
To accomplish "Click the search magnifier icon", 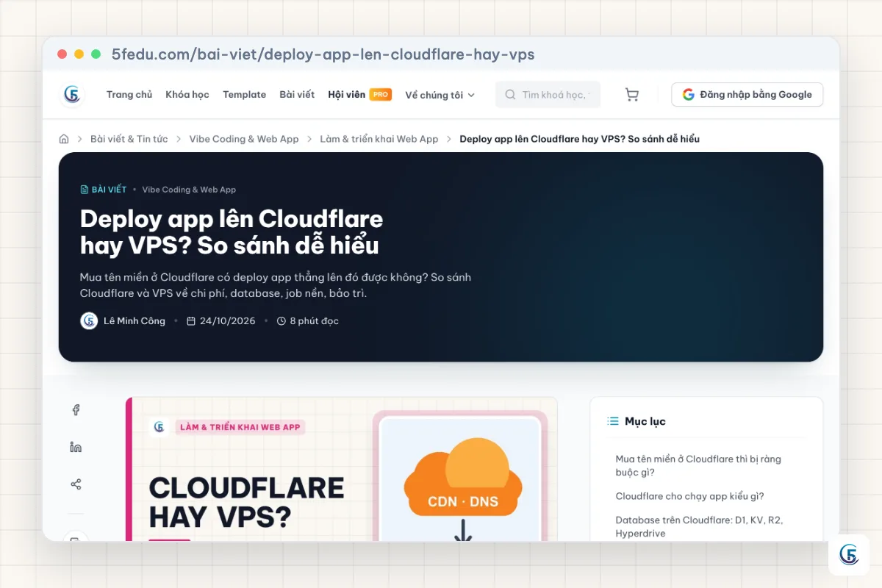I will [510, 95].
